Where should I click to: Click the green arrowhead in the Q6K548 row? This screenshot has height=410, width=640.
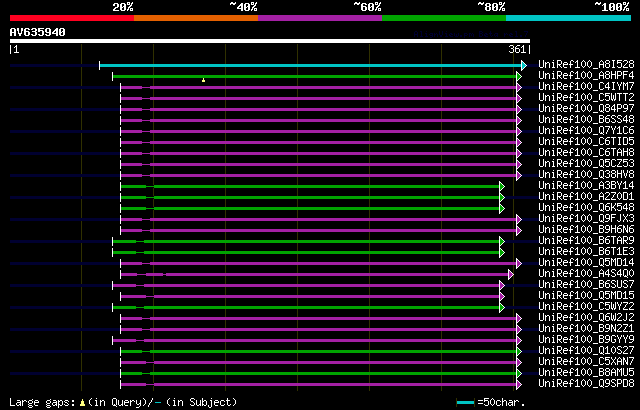tap(502, 208)
